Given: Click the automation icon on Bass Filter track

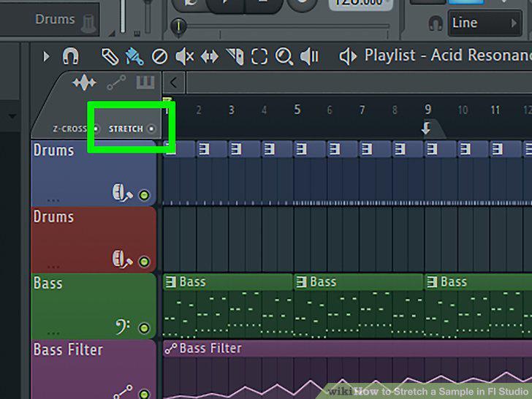Looking at the screenshot, I should [x=123, y=392].
